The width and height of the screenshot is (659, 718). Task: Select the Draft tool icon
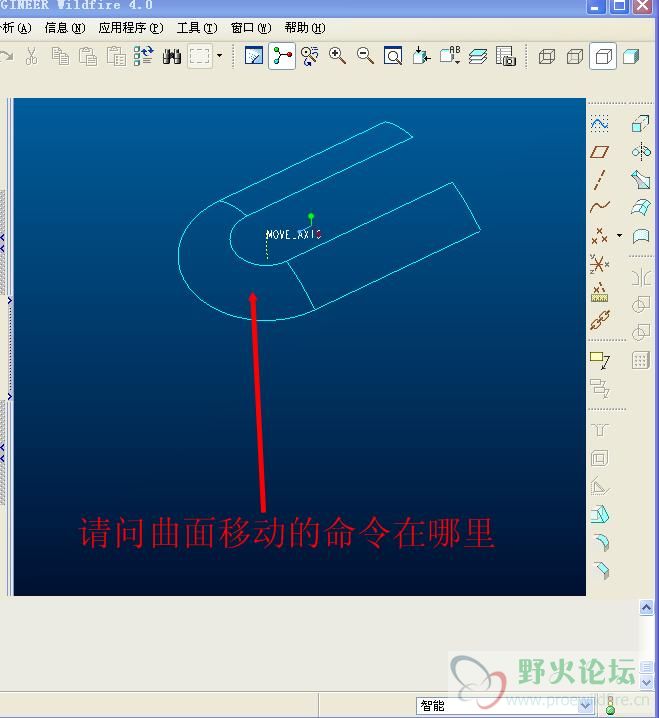(599, 514)
